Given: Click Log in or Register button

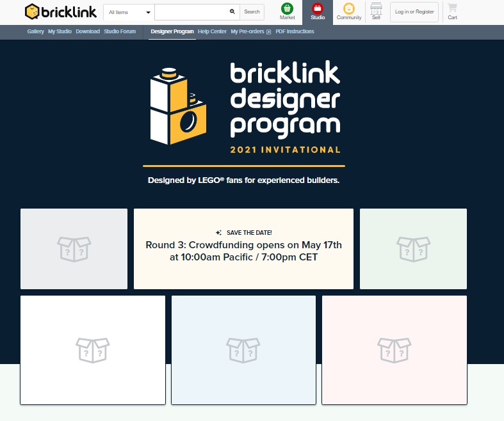Looking at the screenshot, I should (414, 12).
